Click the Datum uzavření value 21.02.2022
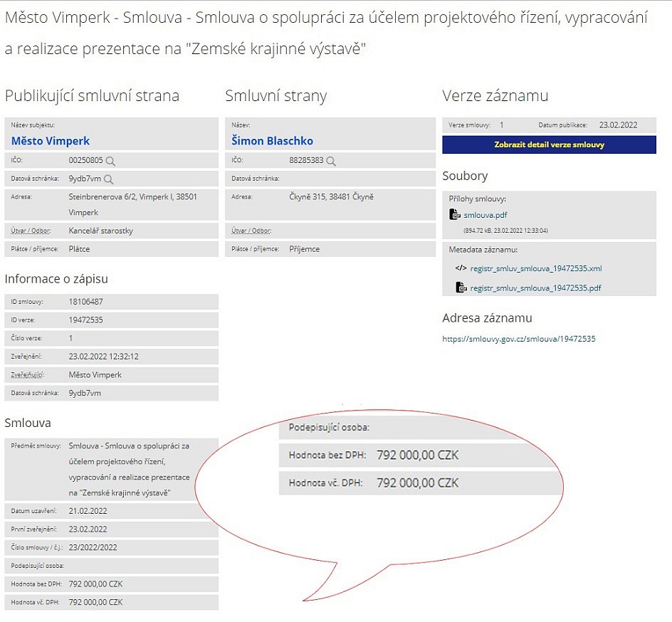This screenshot has height=622, width=672. click(88, 511)
